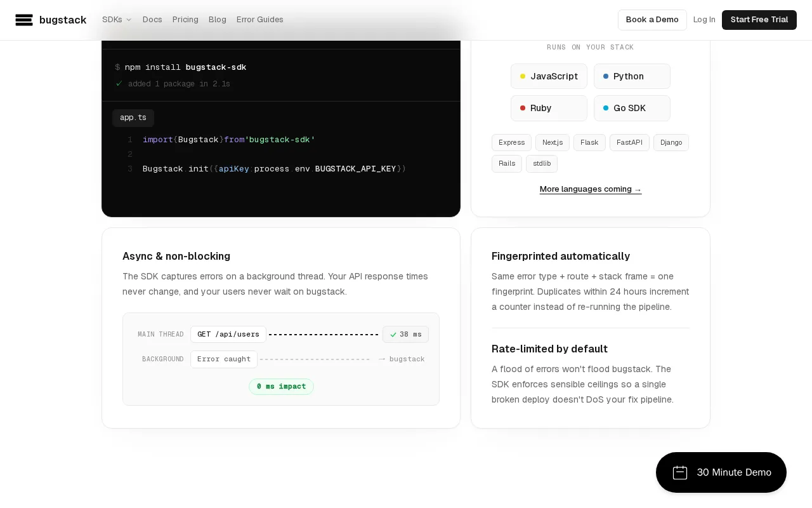This screenshot has width=812, height=508.
Task: Click the Rate-limited by default heading
Action: click(x=549, y=349)
